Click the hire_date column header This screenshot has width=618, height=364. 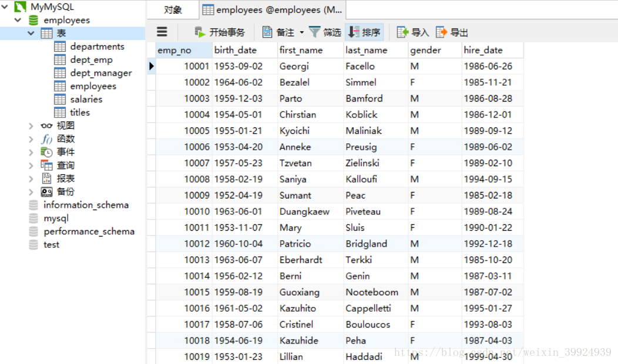(x=493, y=50)
